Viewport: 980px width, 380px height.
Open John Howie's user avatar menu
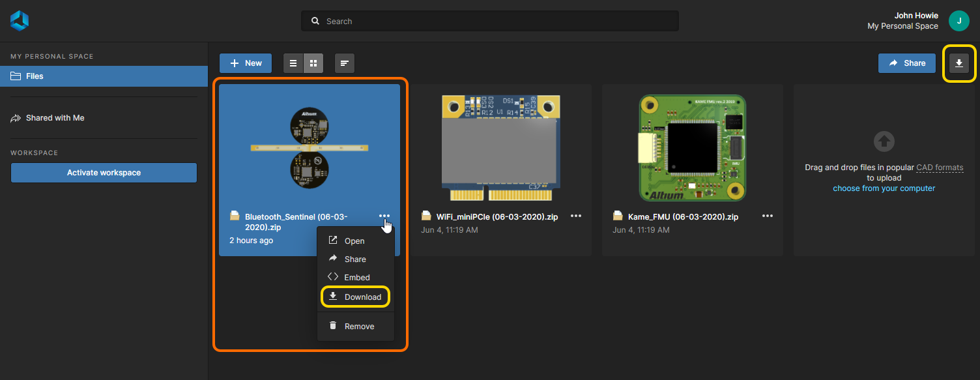958,21
